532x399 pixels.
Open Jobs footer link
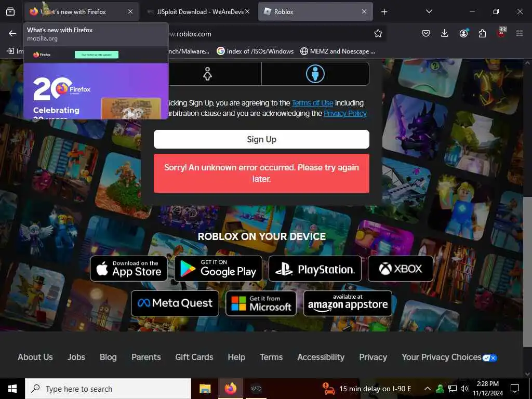(76, 357)
